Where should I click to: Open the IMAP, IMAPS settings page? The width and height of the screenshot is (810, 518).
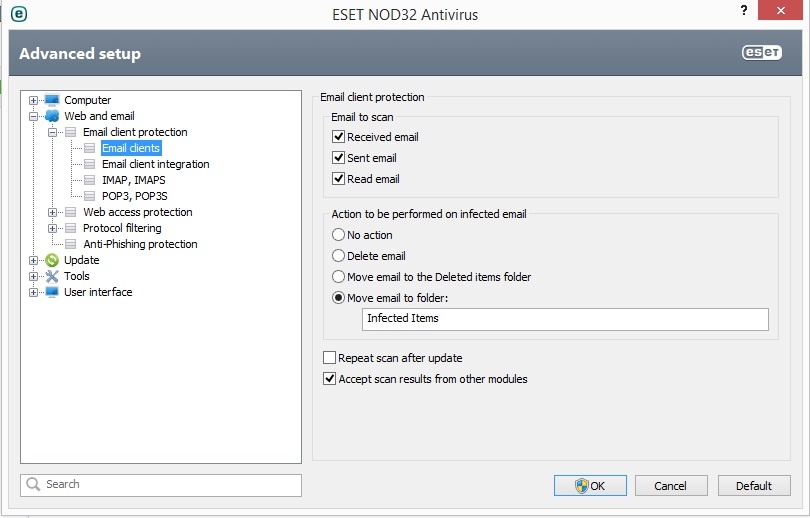134,180
